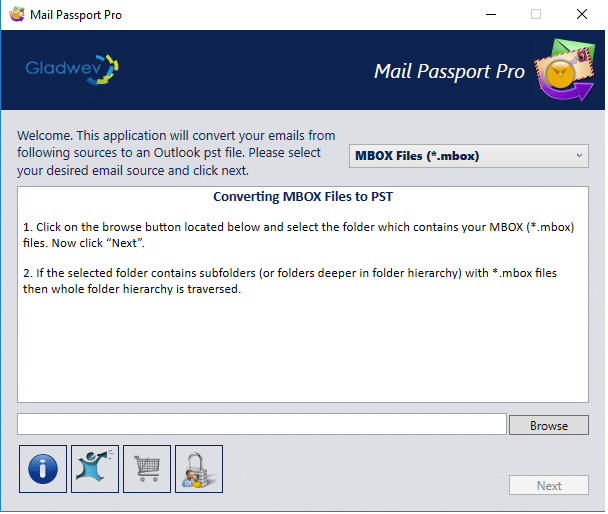Click the support megaphone figure icon

coord(95,471)
